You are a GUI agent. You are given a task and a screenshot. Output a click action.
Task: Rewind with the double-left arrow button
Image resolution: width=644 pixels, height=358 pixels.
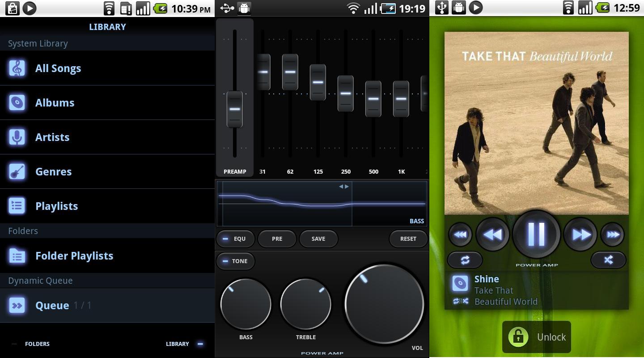pyautogui.click(x=492, y=234)
